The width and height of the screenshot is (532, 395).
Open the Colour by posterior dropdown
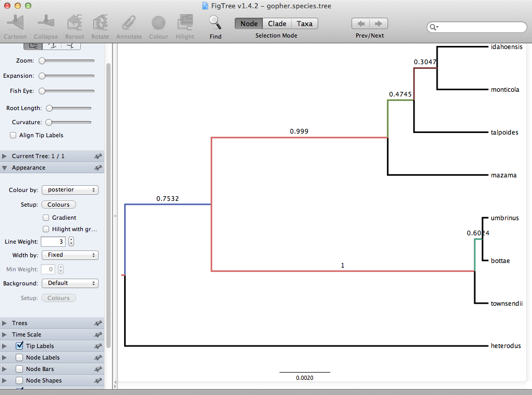pyautogui.click(x=70, y=190)
